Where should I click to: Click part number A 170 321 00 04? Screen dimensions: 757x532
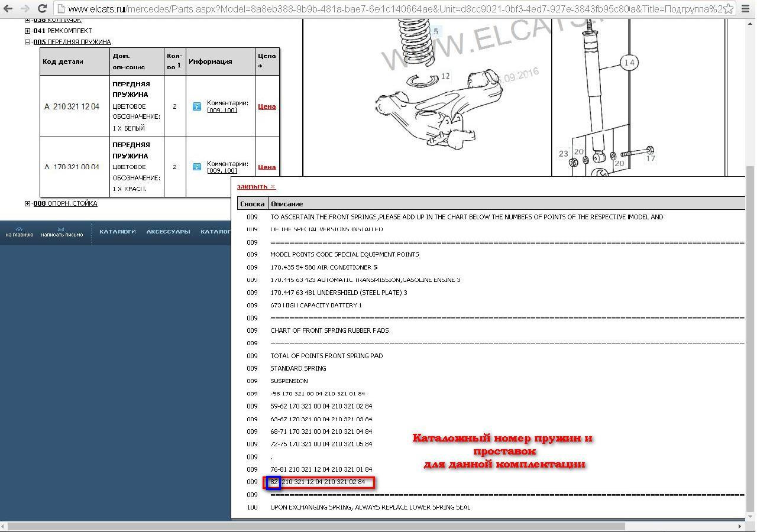point(72,167)
